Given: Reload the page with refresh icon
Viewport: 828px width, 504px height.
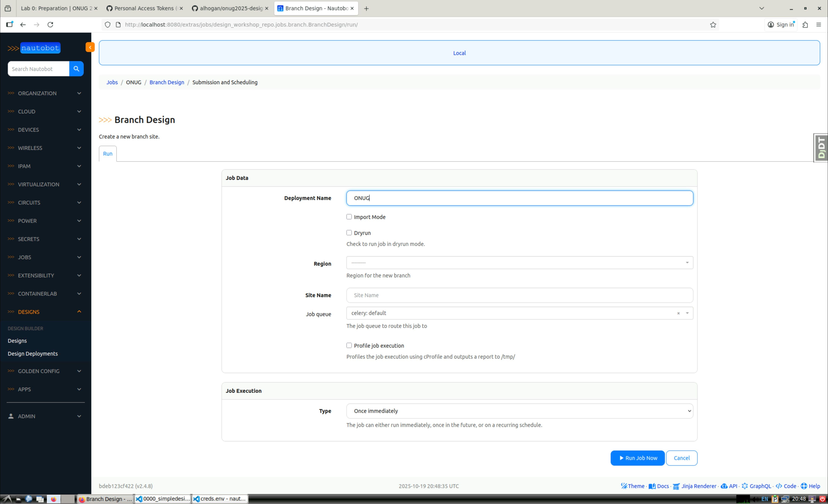Looking at the screenshot, I should (50, 24).
